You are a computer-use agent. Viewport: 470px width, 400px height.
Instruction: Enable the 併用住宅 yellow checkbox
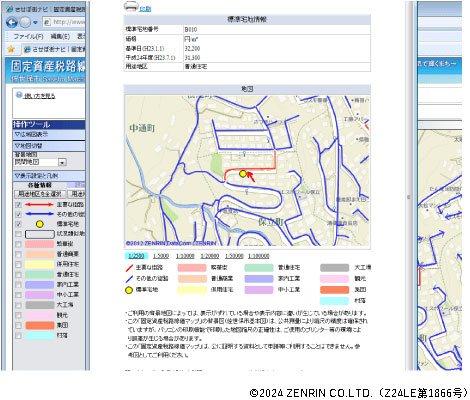(19, 265)
